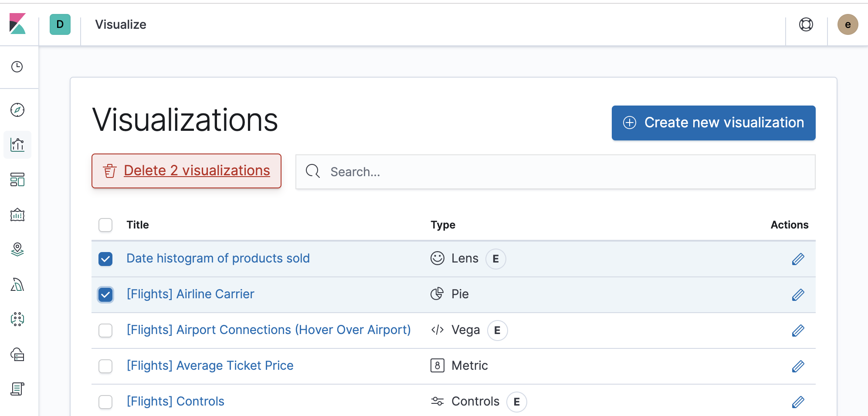Open the Recently viewed clock icon
This screenshot has height=416, width=868.
(17, 67)
